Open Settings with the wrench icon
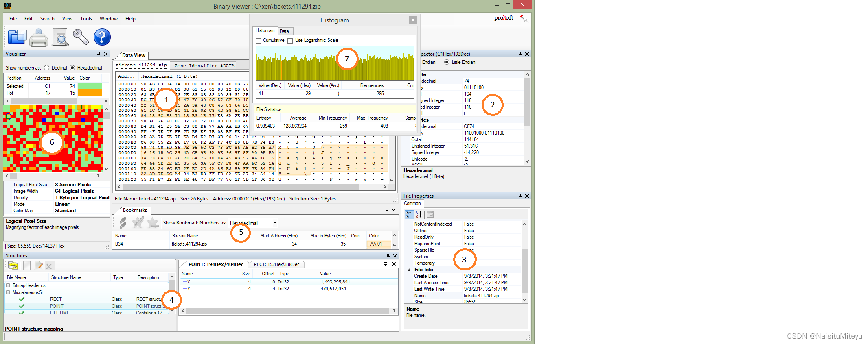 click(x=81, y=37)
